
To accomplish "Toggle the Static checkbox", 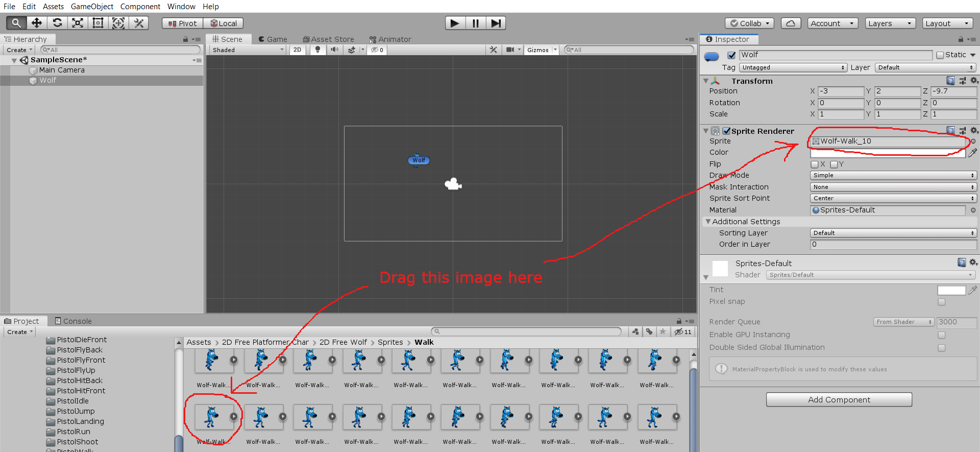I will [940, 55].
